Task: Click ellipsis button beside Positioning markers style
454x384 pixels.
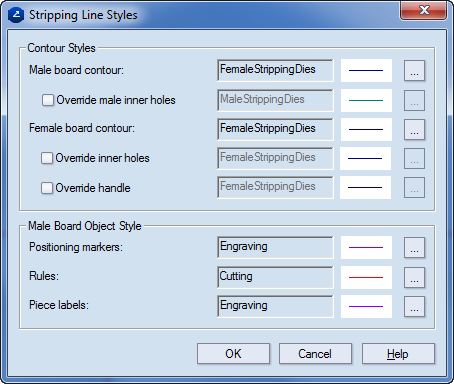Action: pos(414,248)
